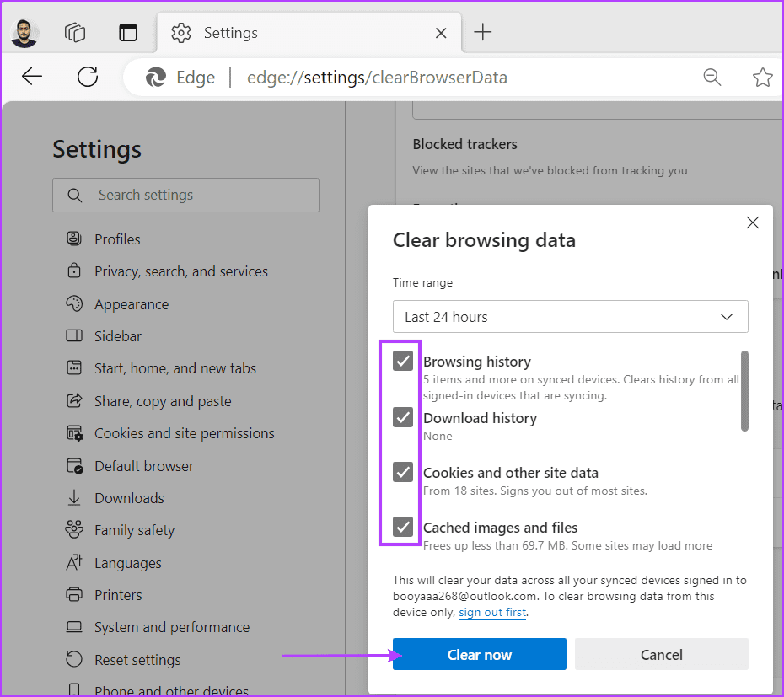
Task: Click the printer icon beside Printers
Action: (74, 594)
